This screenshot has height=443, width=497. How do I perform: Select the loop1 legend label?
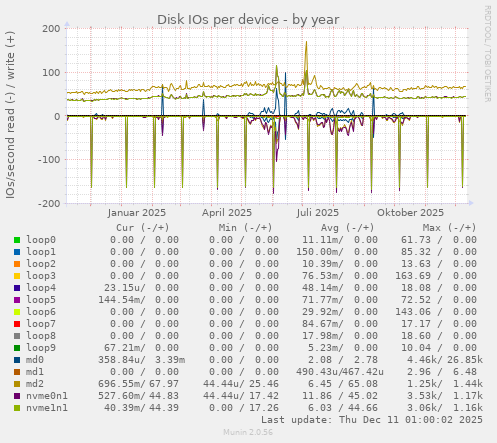click(x=41, y=252)
